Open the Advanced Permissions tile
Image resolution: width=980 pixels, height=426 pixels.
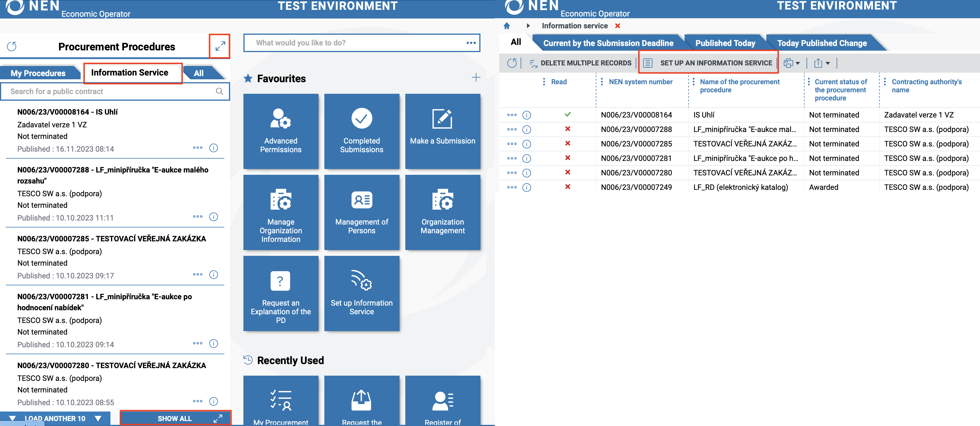tap(281, 131)
